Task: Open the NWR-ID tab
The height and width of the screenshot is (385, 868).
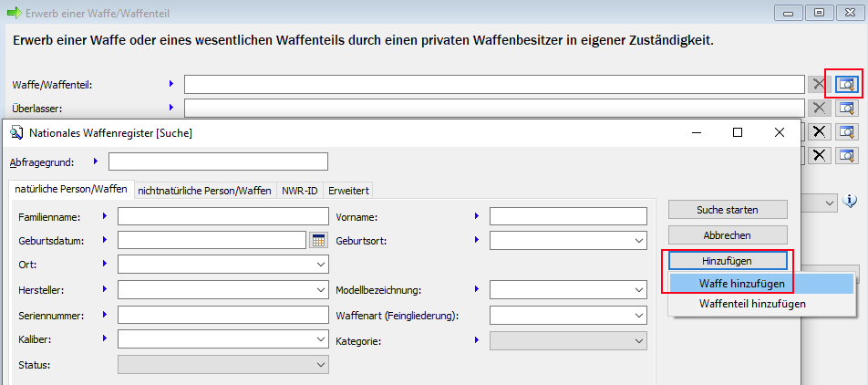Action: coord(299,190)
